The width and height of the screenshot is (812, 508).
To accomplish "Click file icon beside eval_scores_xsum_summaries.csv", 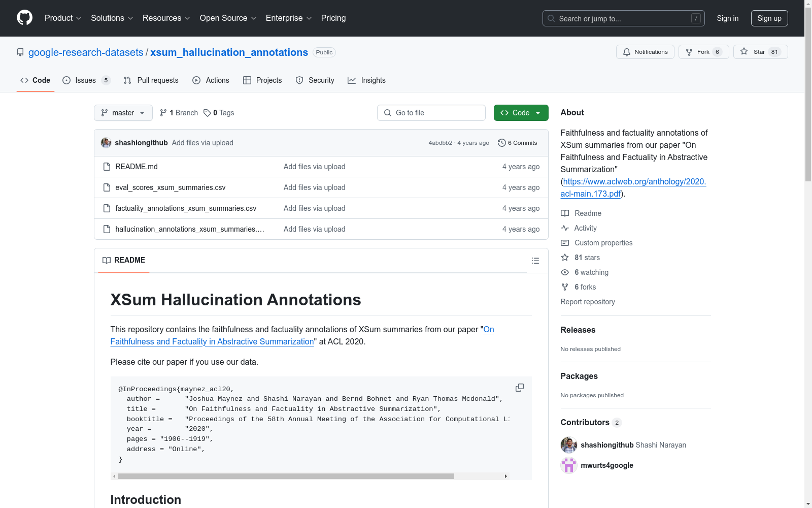I will tap(107, 187).
